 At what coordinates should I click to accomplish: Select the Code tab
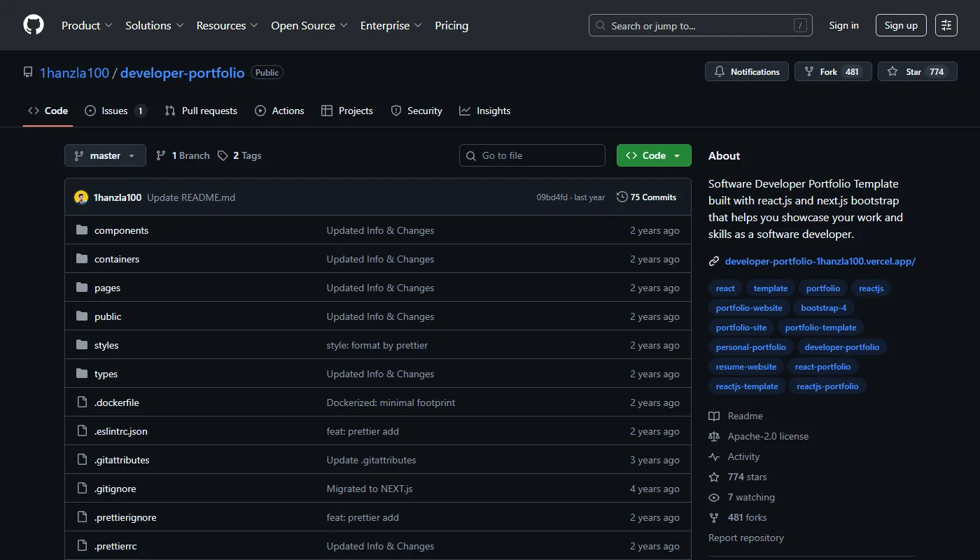(48, 111)
